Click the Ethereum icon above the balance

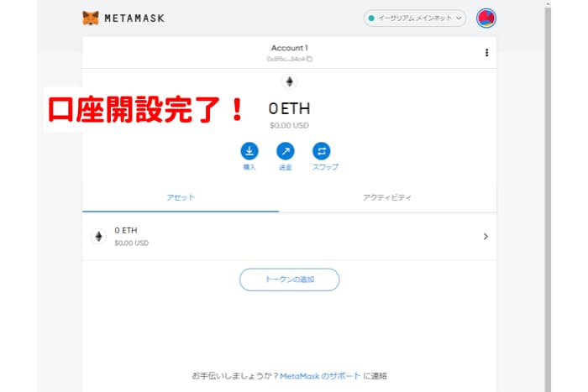point(289,81)
